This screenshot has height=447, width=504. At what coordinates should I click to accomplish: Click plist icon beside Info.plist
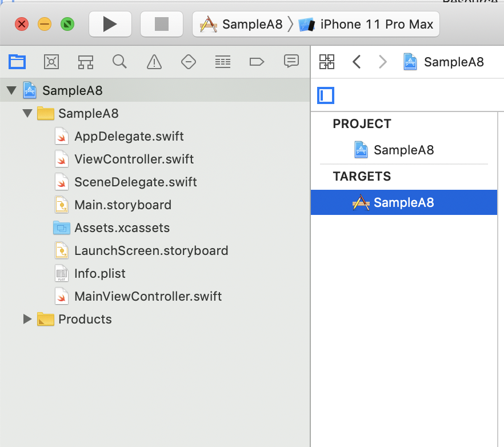pos(61,273)
